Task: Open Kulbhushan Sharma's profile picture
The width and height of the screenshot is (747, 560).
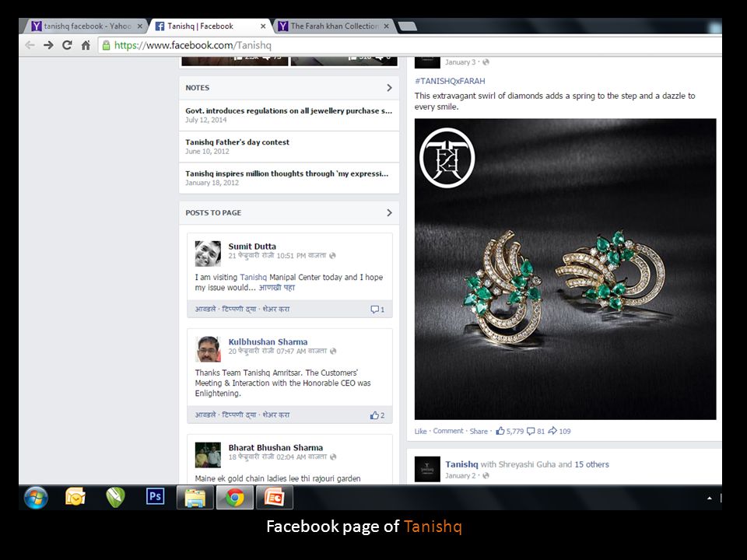Action: pos(209,349)
